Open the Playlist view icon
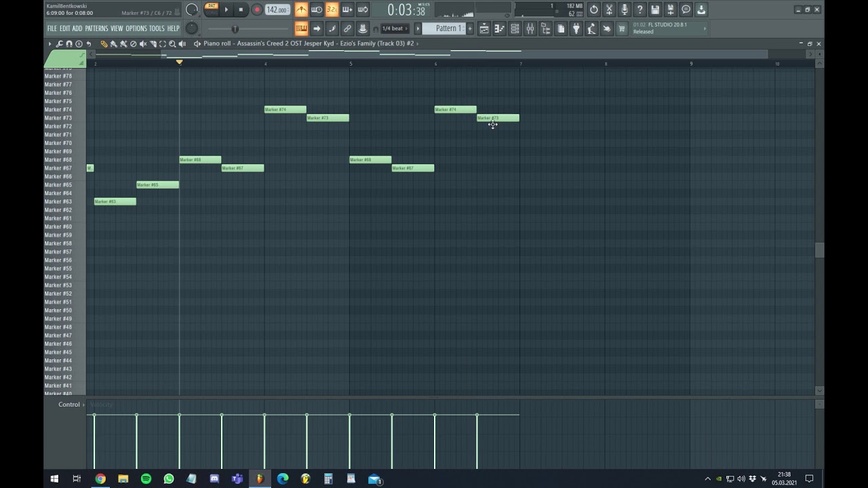This screenshot has height=488, width=868. (x=484, y=28)
